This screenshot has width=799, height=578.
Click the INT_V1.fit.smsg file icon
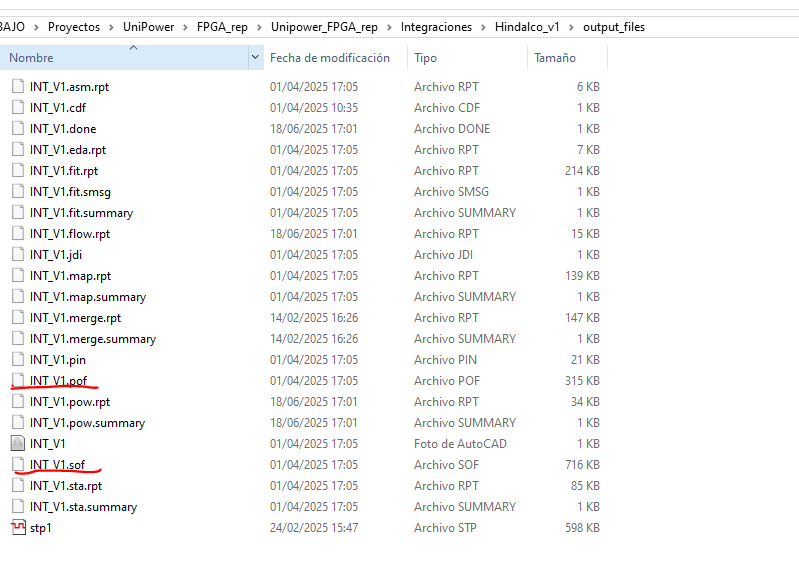[x=18, y=191]
